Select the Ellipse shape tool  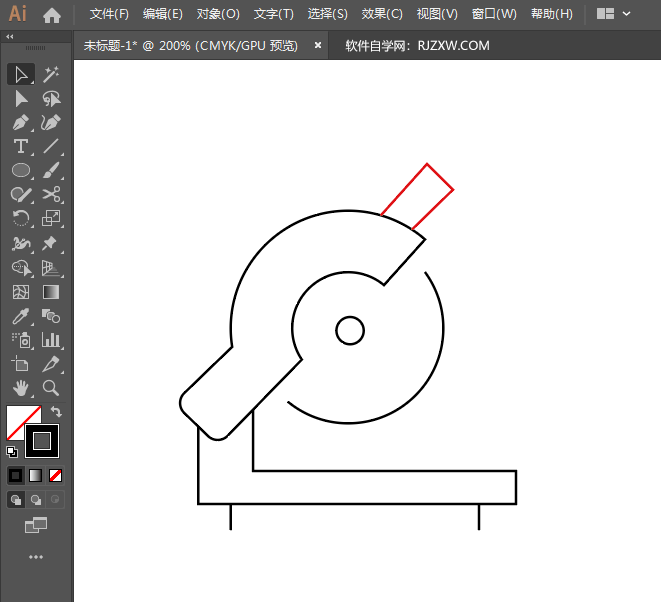(21, 171)
